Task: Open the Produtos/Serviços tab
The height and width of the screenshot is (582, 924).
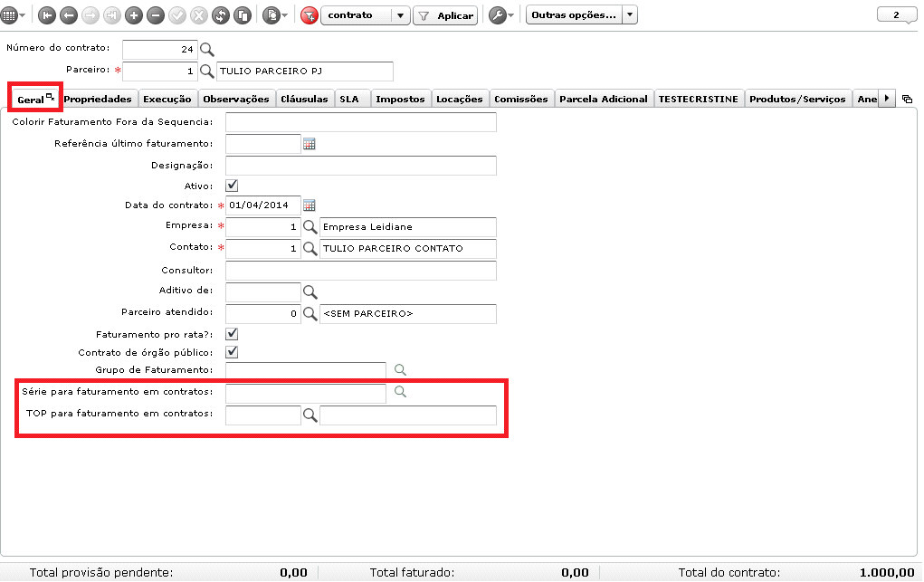Action: pos(798,99)
